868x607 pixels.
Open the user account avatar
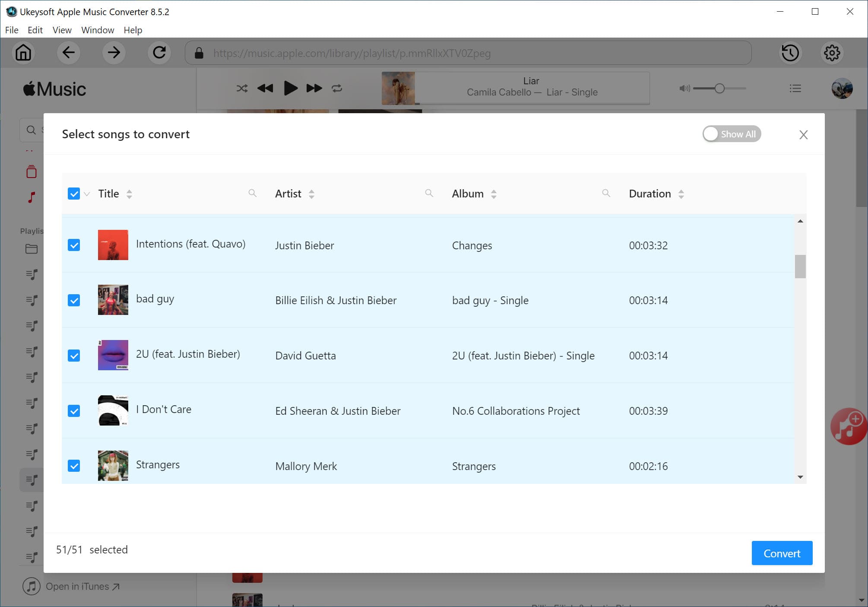tap(842, 89)
